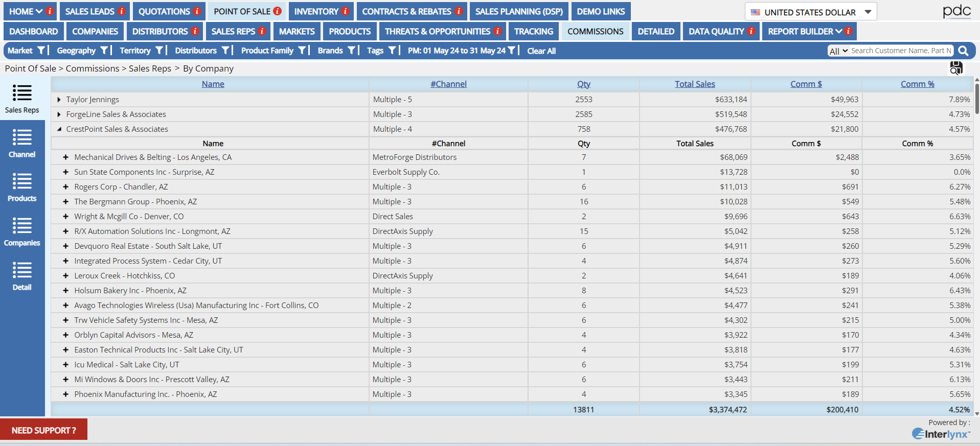Go to the Tracking tab
Viewport: 980px width, 446px height.
point(533,31)
